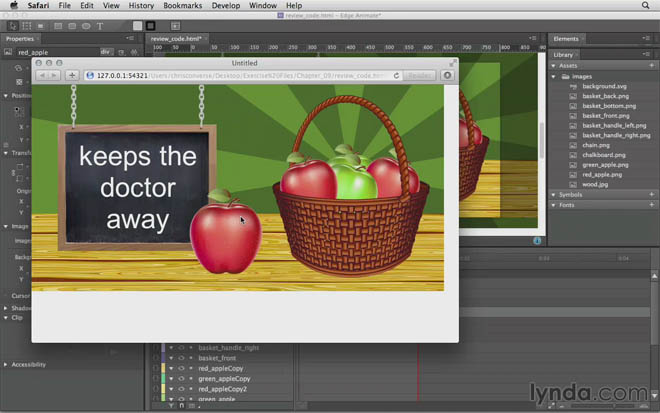Click Safari forward navigation button
Image resolution: width=660 pixels, height=413 pixels.
54,75
